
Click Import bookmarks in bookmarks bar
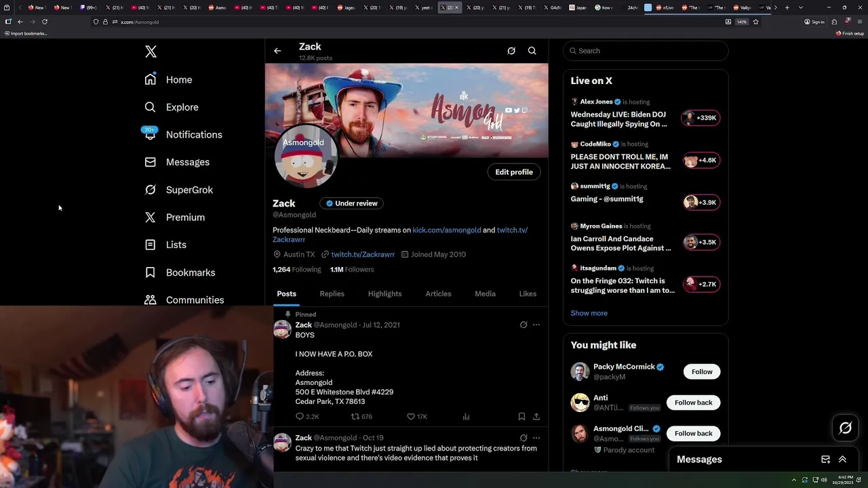click(x=26, y=33)
